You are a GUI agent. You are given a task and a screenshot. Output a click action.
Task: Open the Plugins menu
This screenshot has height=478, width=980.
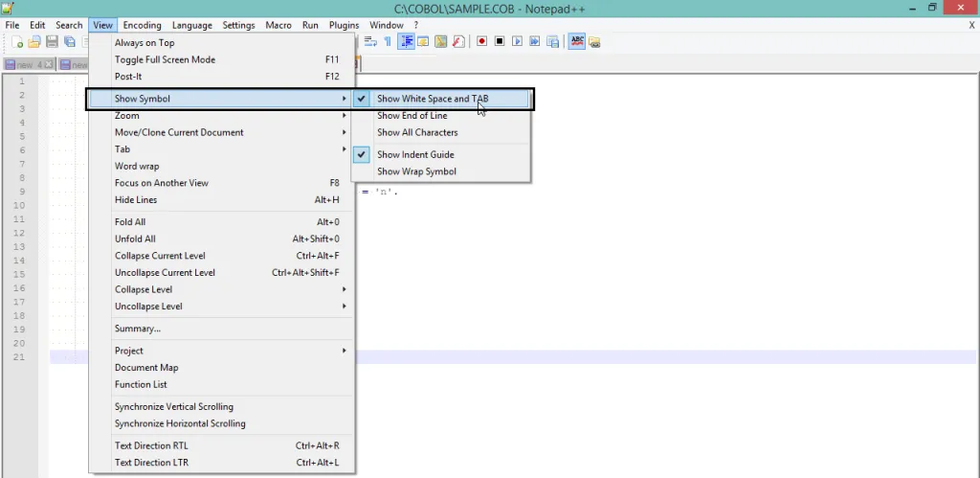click(x=344, y=25)
